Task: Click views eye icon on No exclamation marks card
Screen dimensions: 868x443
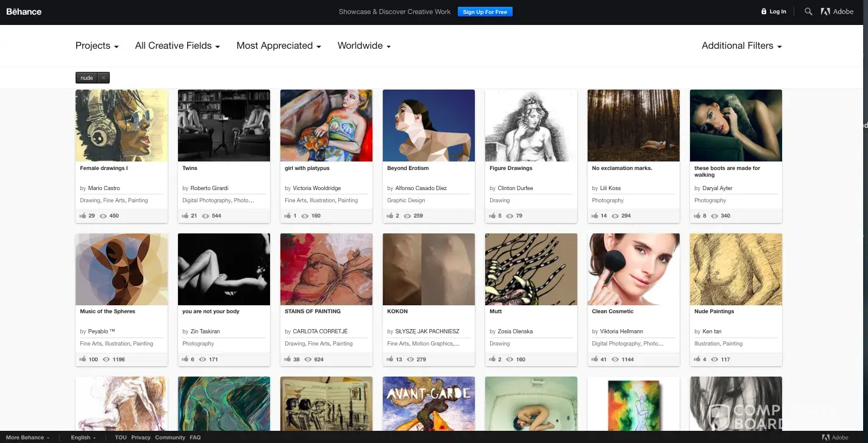Action: click(x=615, y=216)
